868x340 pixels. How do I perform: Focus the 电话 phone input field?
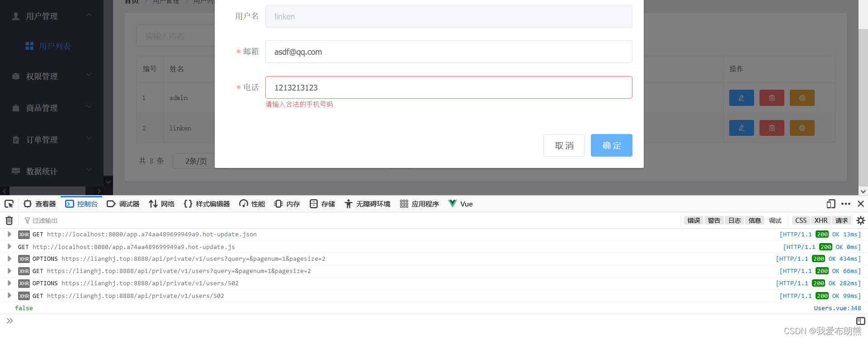coord(448,87)
